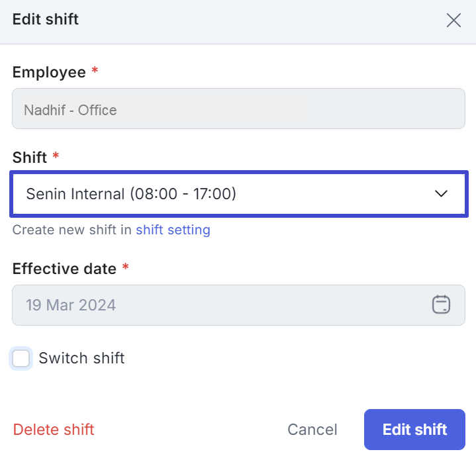Click the "Create new shift in" helper text
Viewport: 476px width, 462px height.
point(73,230)
